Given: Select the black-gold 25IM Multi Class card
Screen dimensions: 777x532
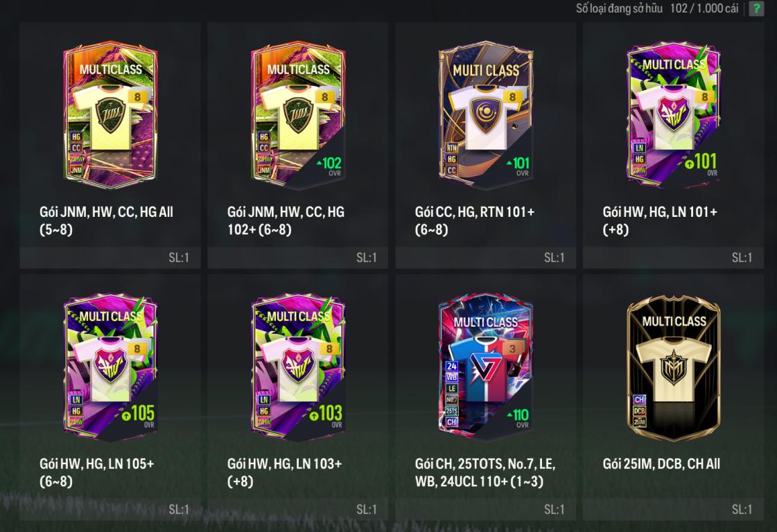Looking at the screenshot, I should click(673, 366).
